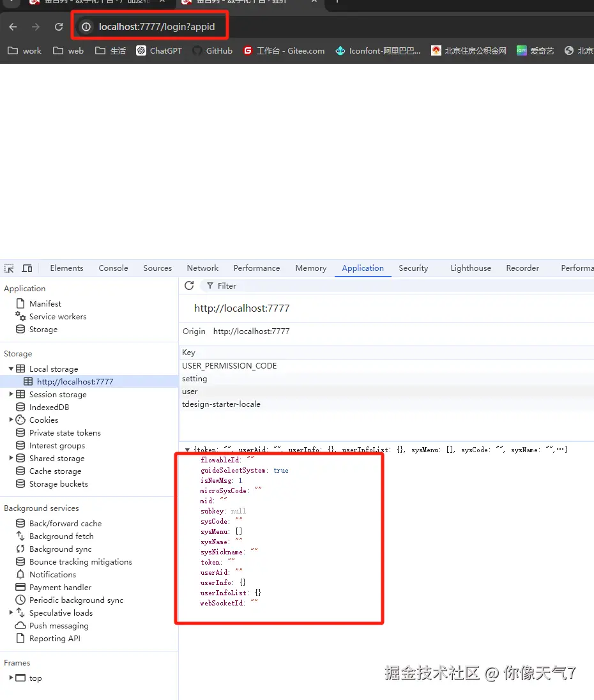The width and height of the screenshot is (594, 700).
Task: Click the address bar URL localhost:7777/login?appid
Action: tap(156, 27)
